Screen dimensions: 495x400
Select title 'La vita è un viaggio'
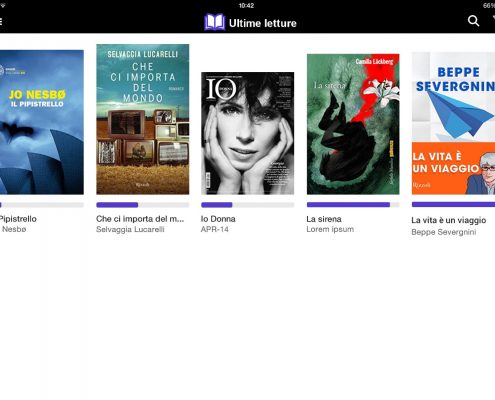click(449, 220)
